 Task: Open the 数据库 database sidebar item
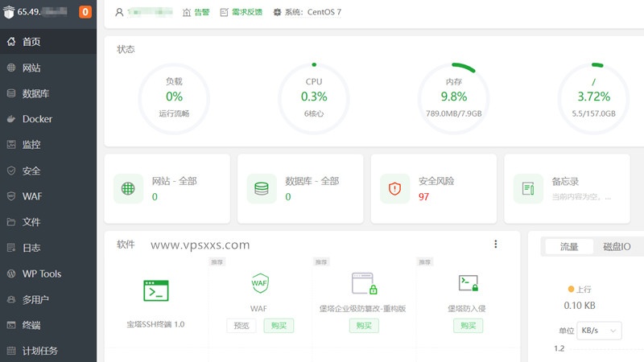point(48,93)
